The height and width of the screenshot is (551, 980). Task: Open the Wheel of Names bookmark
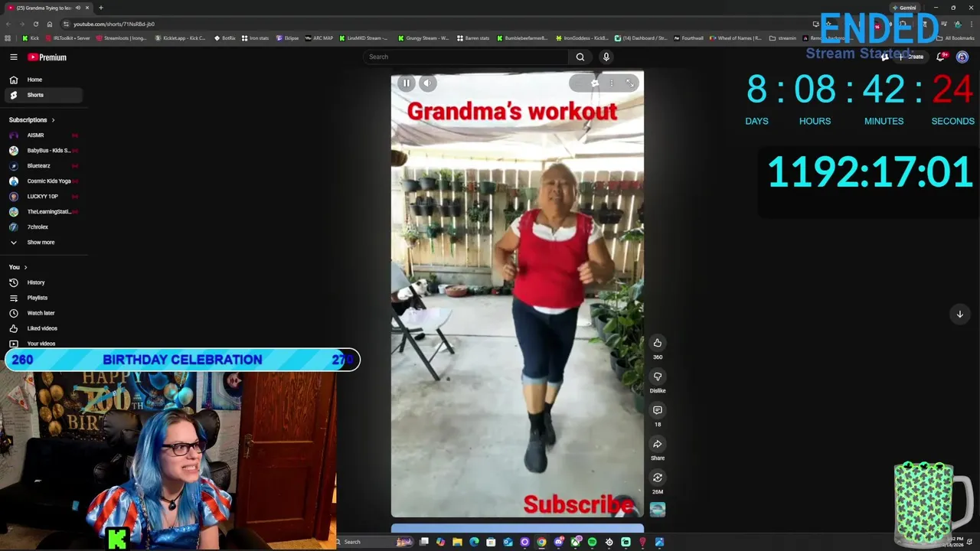pyautogui.click(x=736, y=38)
